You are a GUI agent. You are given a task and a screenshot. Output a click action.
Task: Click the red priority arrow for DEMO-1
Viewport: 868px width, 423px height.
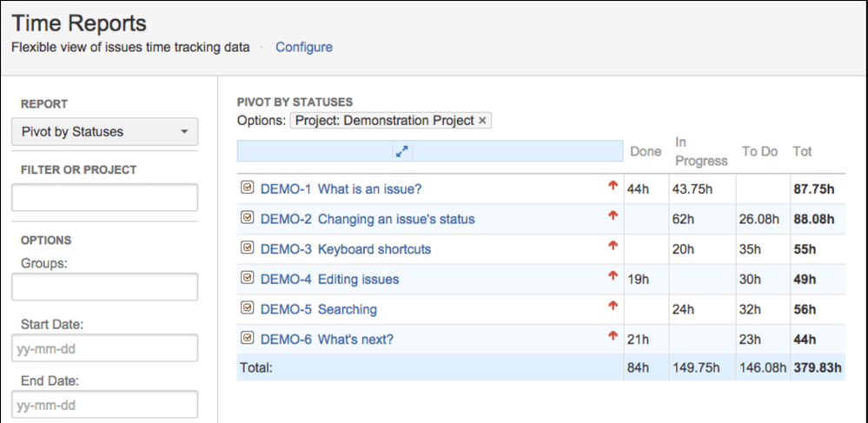point(613,185)
